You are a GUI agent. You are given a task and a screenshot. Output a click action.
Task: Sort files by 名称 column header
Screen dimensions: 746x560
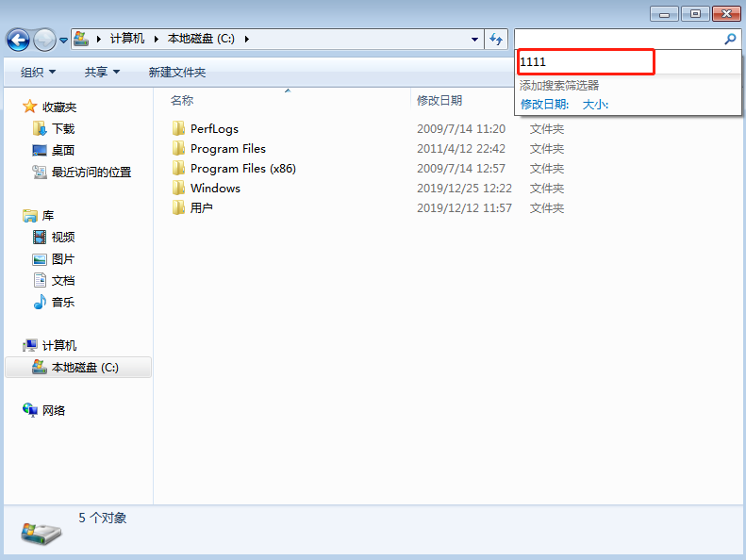pos(182,100)
